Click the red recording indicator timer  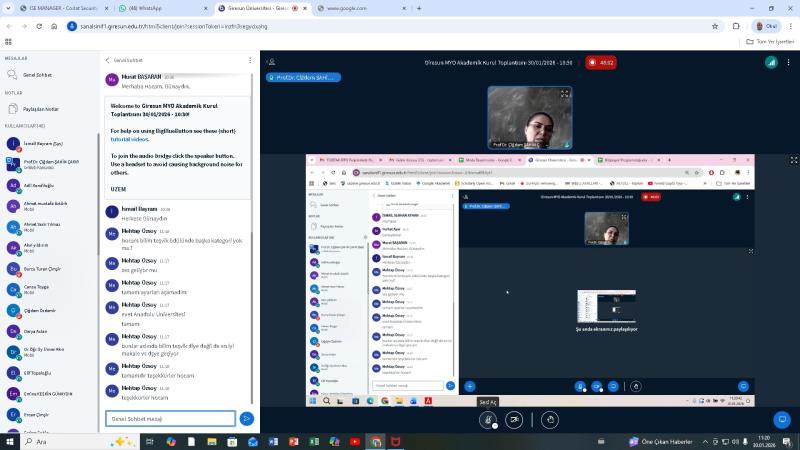(x=601, y=62)
